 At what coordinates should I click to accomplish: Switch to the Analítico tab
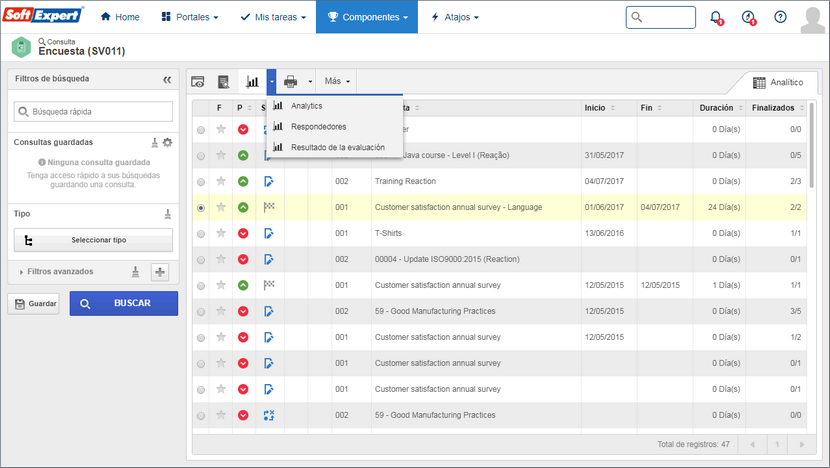[778, 83]
